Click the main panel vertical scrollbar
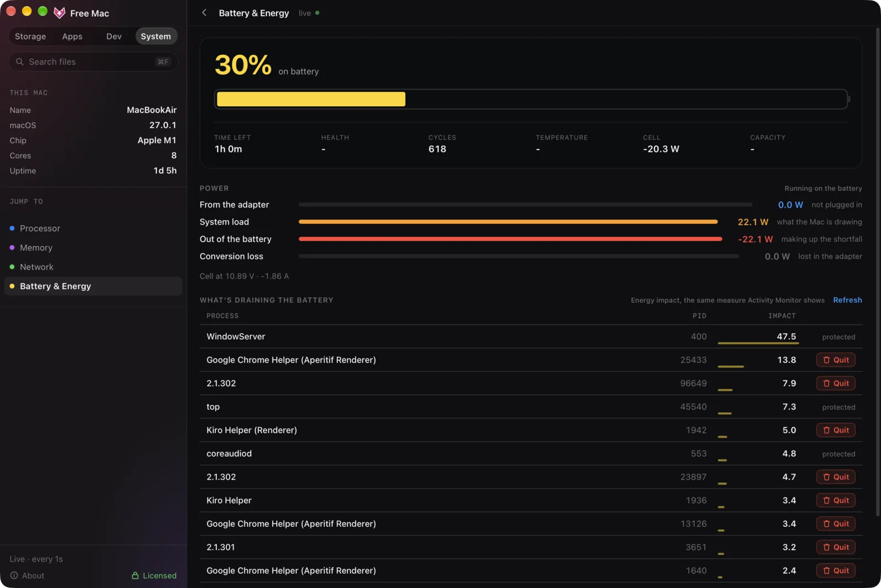The image size is (881, 588). click(x=878, y=272)
